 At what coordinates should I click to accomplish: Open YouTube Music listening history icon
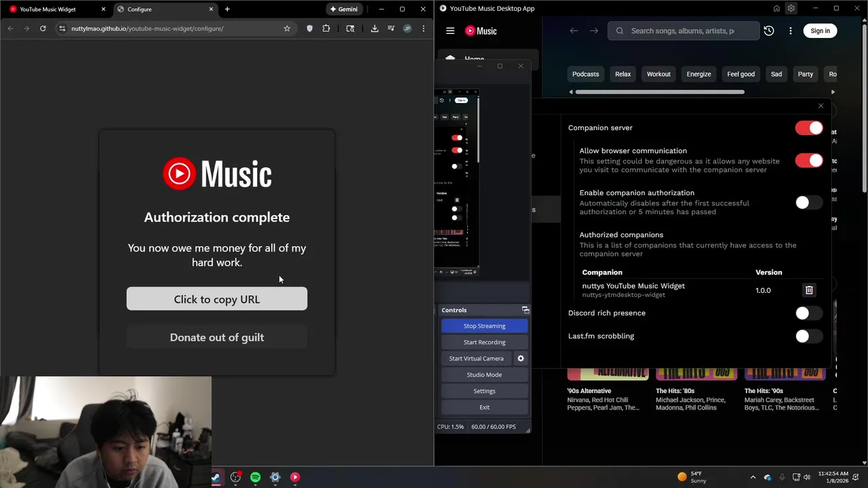pos(769,30)
